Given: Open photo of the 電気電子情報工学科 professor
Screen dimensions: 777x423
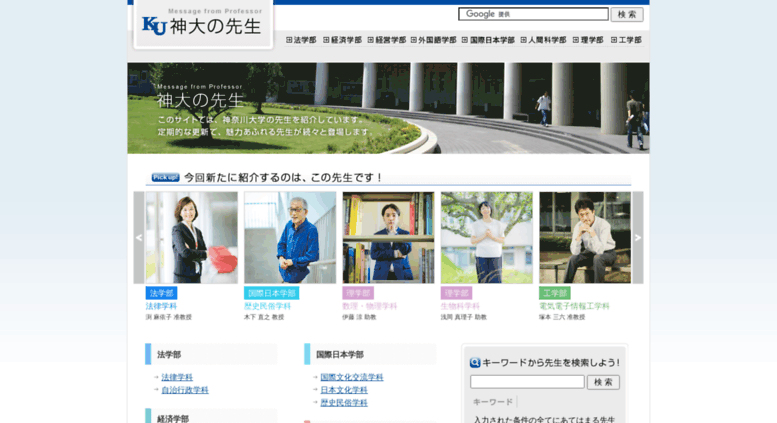Looking at the screenshot, I should (x=585, y=238).
